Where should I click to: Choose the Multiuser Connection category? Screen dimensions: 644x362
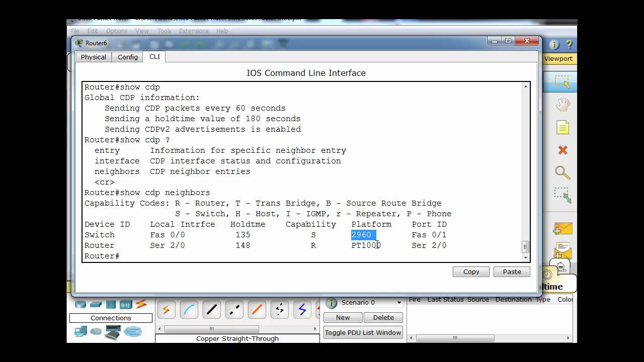[x=133, y=332]
